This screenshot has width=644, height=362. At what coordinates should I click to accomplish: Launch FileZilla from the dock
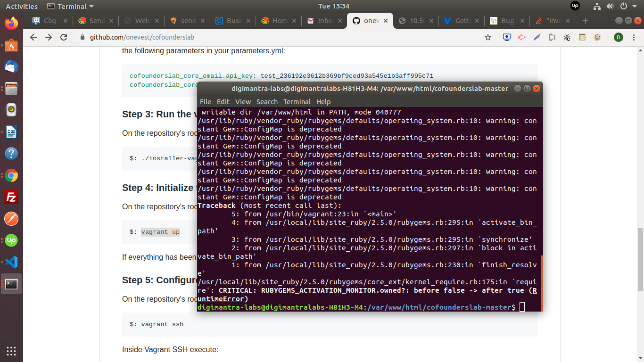(11, 197)
